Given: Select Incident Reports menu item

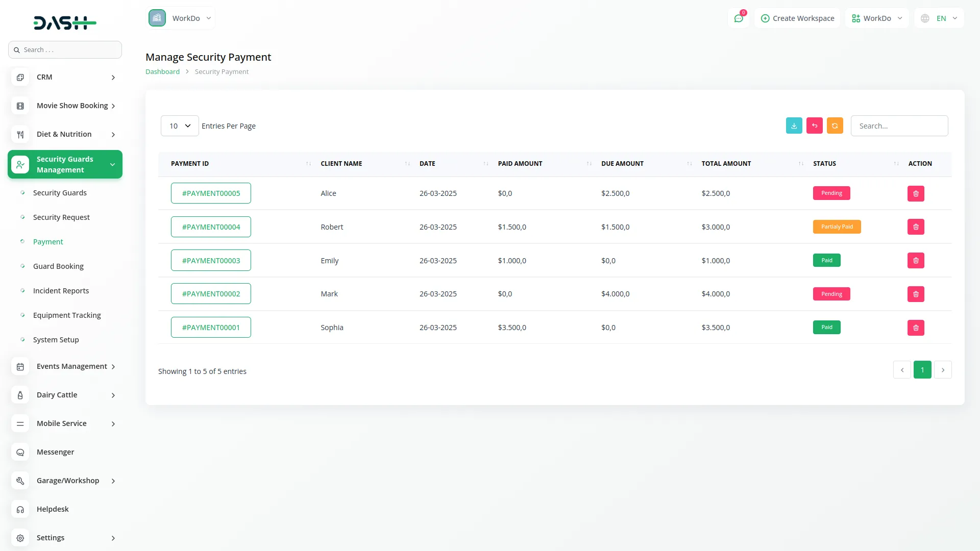Looking at the screenshot, I should (61, 291).
